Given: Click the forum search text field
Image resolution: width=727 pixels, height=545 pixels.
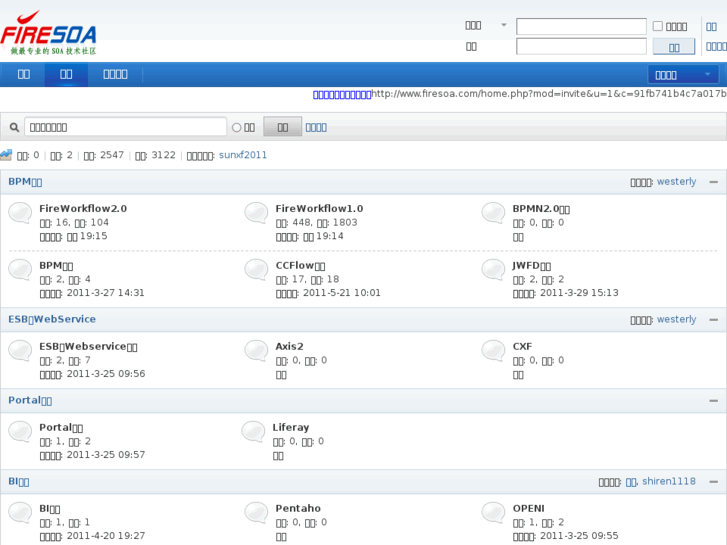Looking at the screenshot, I should [125, 127].
